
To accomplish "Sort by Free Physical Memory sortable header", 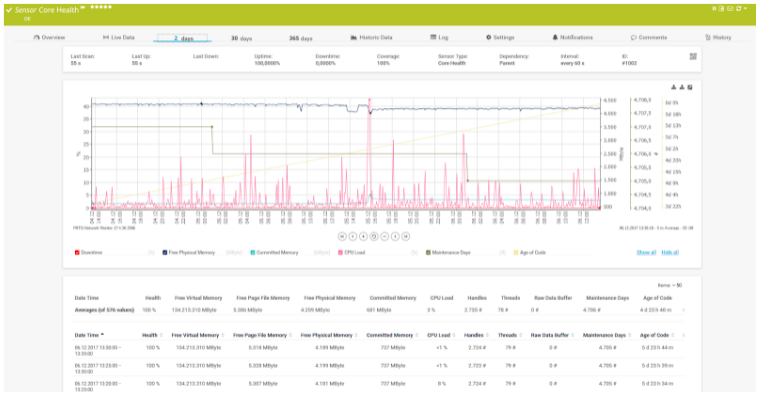I will (329, 335).
